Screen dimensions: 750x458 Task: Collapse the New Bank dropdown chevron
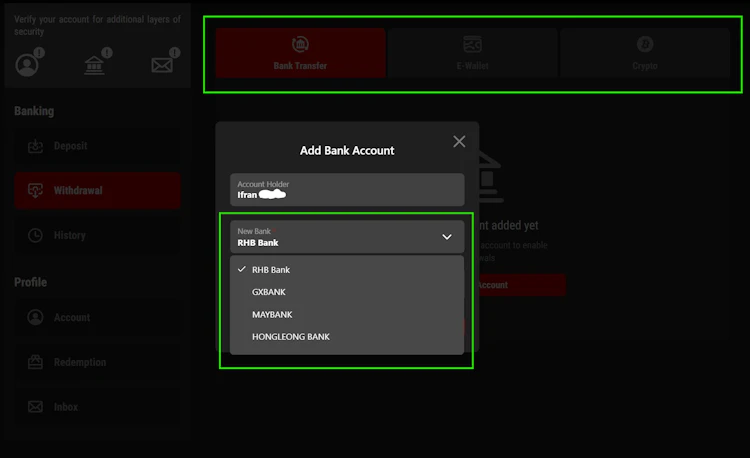coord(447,237)
